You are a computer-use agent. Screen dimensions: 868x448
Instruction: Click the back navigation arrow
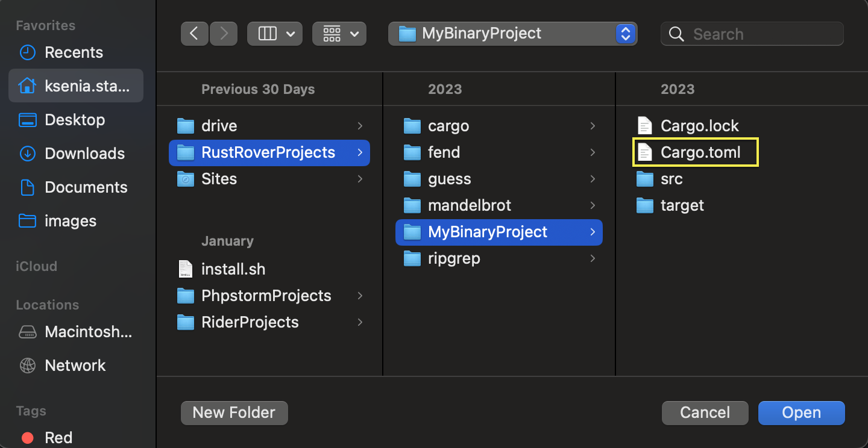coord(194,33)
